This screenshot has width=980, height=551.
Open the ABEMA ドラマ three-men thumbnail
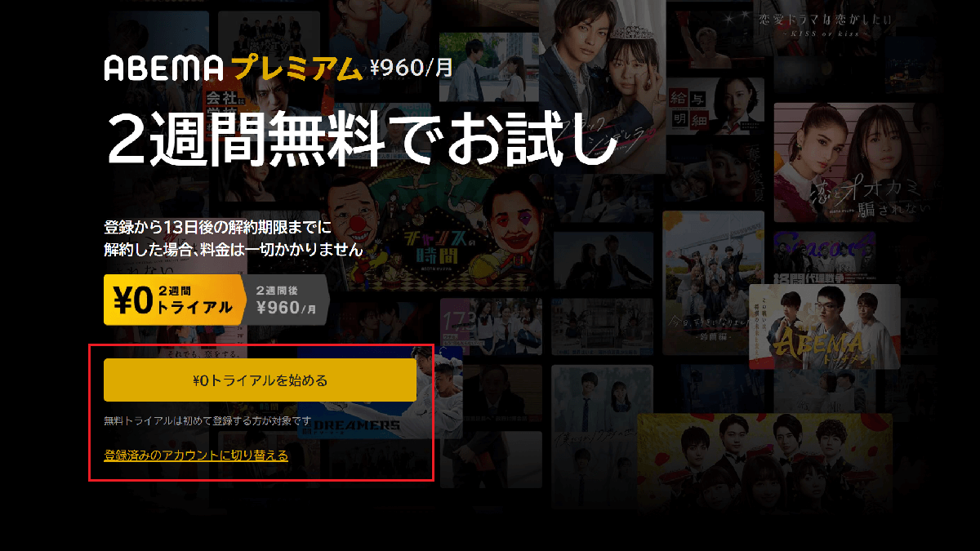(825, 327)
